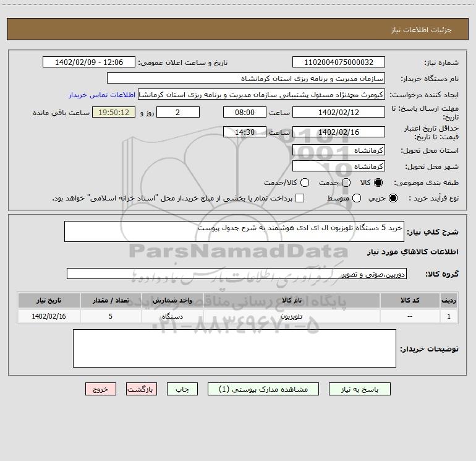
Task: Click the price validity time 14:30
Action: point(245,132)
